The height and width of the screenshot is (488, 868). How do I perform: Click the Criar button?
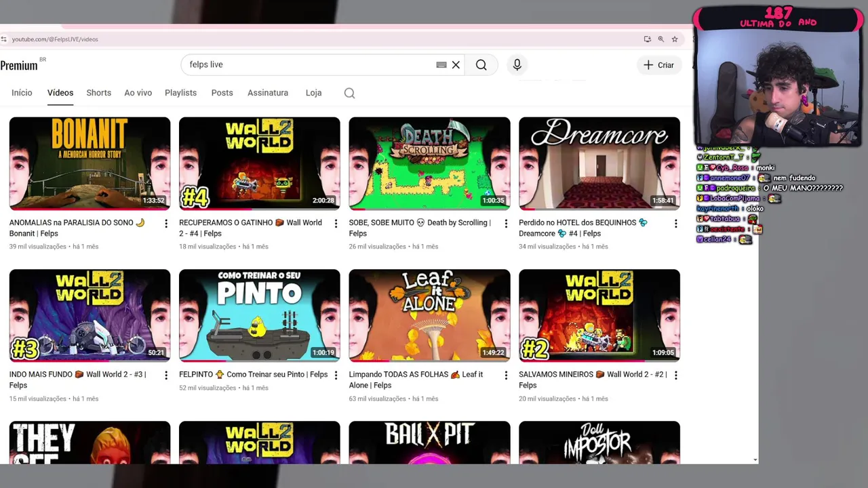(659, 65)
